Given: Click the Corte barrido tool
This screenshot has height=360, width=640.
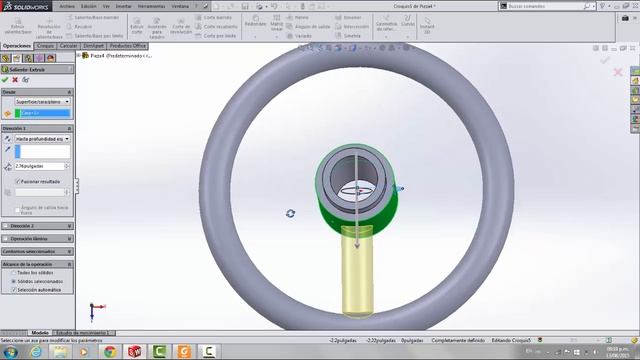Looking at the screenshot, I should (213, 18).
